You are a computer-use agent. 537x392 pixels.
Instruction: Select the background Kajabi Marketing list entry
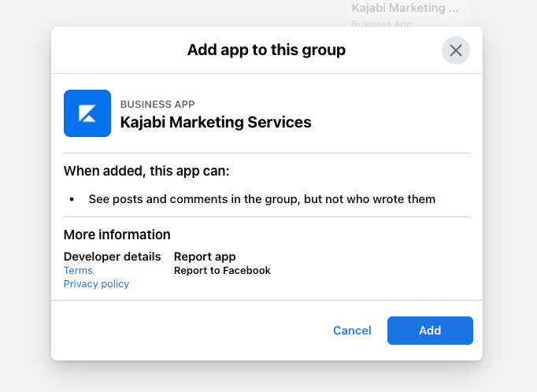pyautogui.click(x=409, y=14)
